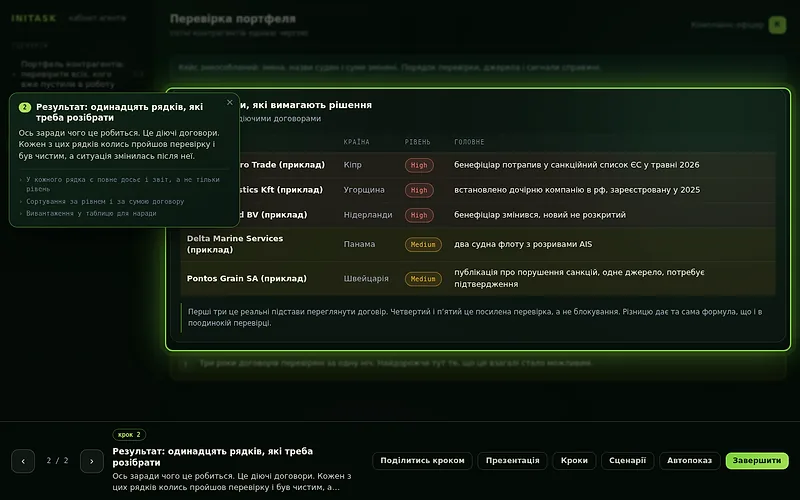Screen dimensions: 800x500
Task: Click the Нідерланди country cell
Action: [x=368, y=215]
